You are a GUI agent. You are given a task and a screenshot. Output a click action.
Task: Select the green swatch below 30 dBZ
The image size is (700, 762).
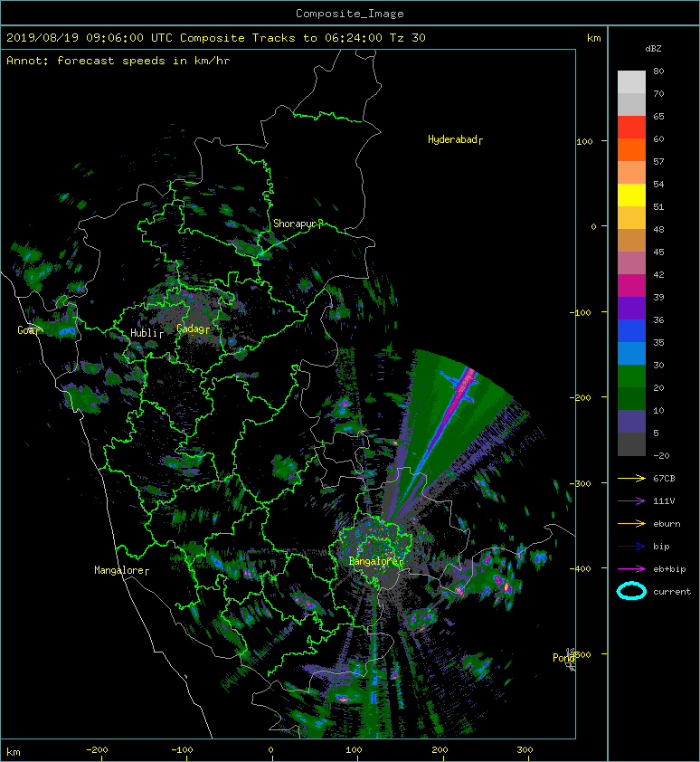(x=631, y=376)
